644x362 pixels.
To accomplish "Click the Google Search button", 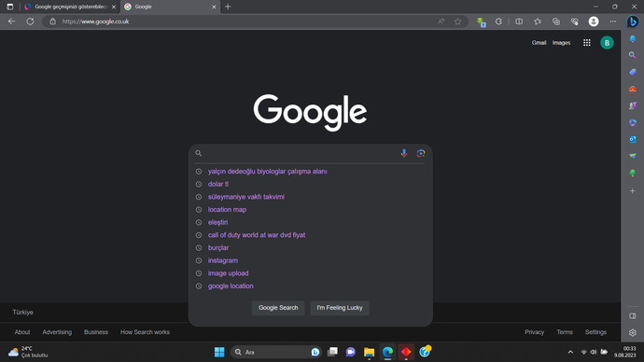I will [278, 308].
